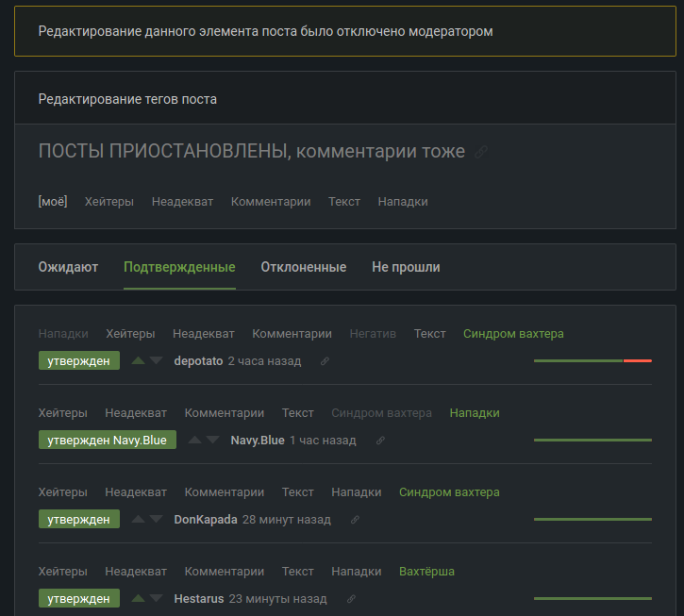Select the Не прошли tab
This screenshot has width=684, height=616.
(406, 267)
